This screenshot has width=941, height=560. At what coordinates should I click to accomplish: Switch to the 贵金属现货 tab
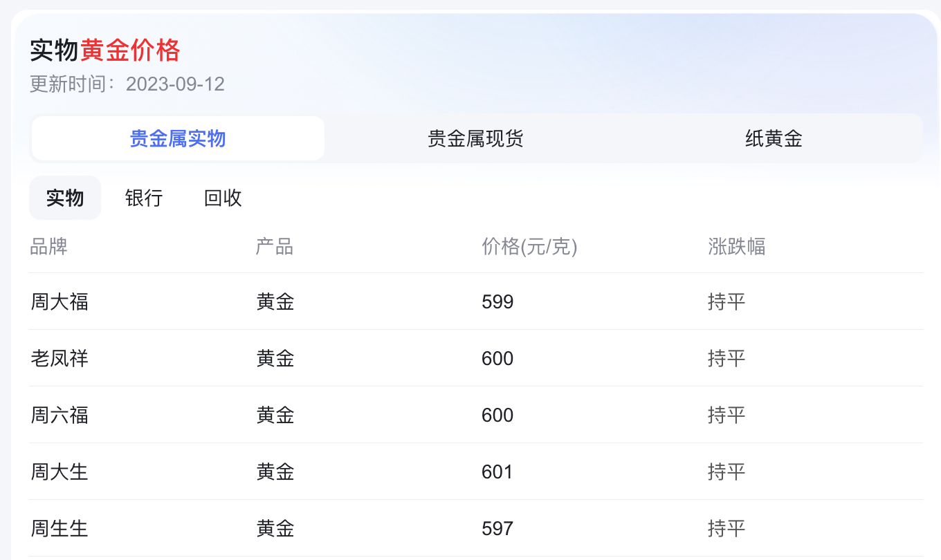pos(475,138)
